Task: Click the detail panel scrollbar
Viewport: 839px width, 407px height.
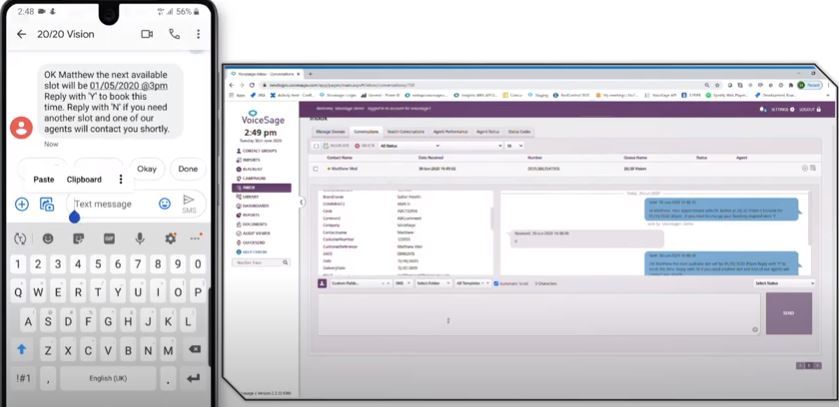Action: 491,218
